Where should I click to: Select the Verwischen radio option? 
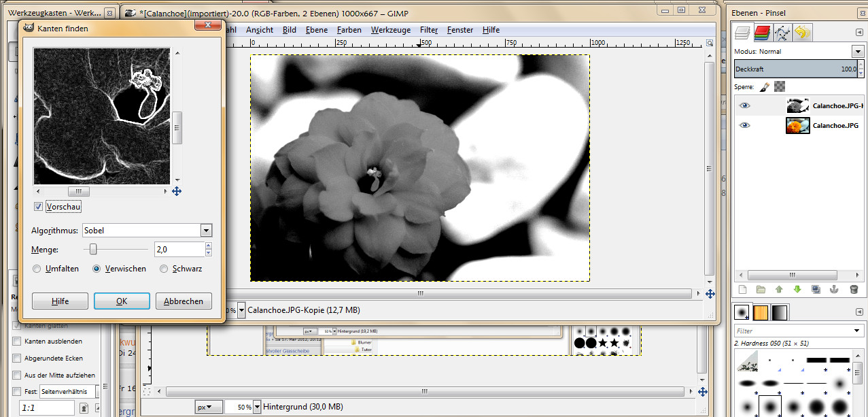click(x=97, y=269)
